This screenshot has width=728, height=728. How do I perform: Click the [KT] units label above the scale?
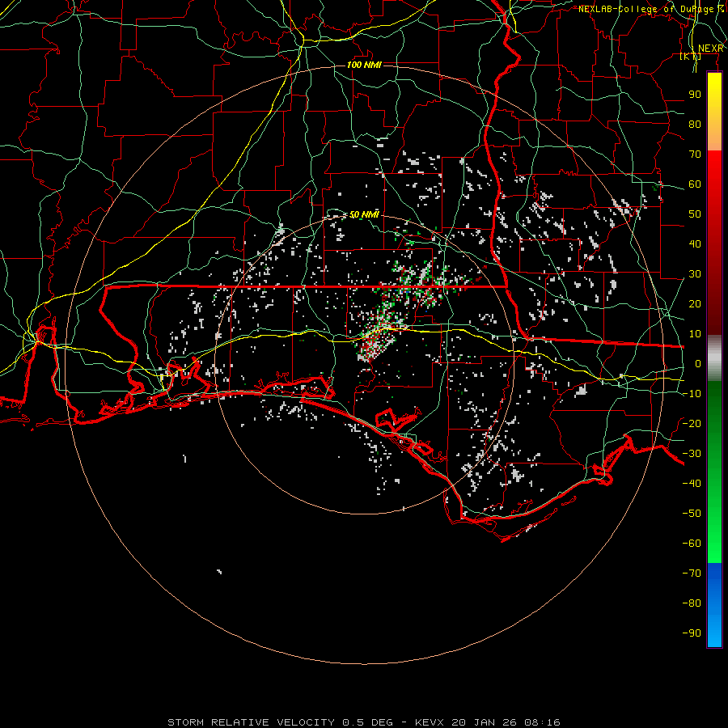click(691, 56)
